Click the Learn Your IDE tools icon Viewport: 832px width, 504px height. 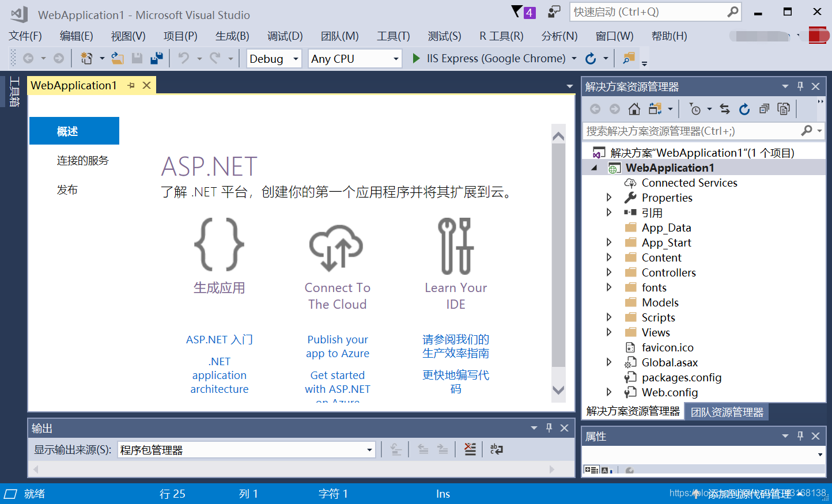click(456, 246)
